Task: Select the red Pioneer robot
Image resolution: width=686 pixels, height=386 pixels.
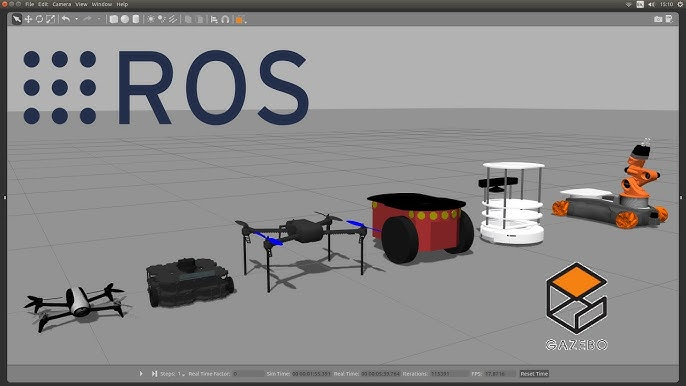Action: coord(421,228)
